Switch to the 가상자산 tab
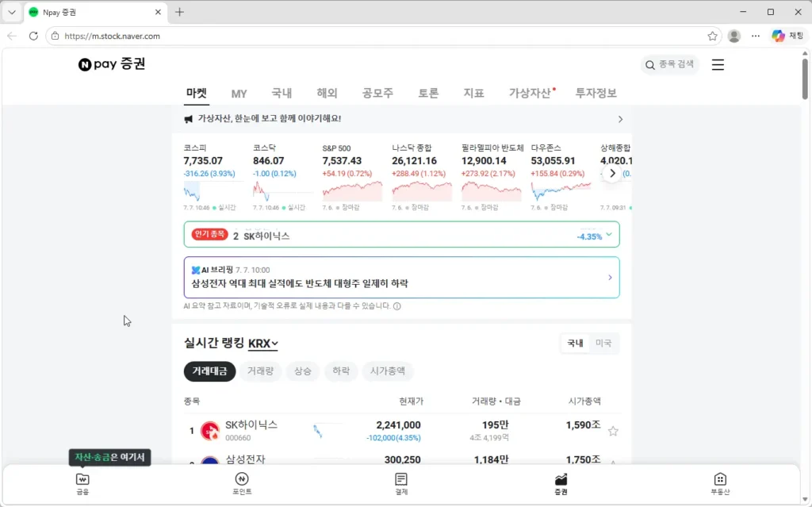Screen dimensions: 812x507 coord(530,94)
